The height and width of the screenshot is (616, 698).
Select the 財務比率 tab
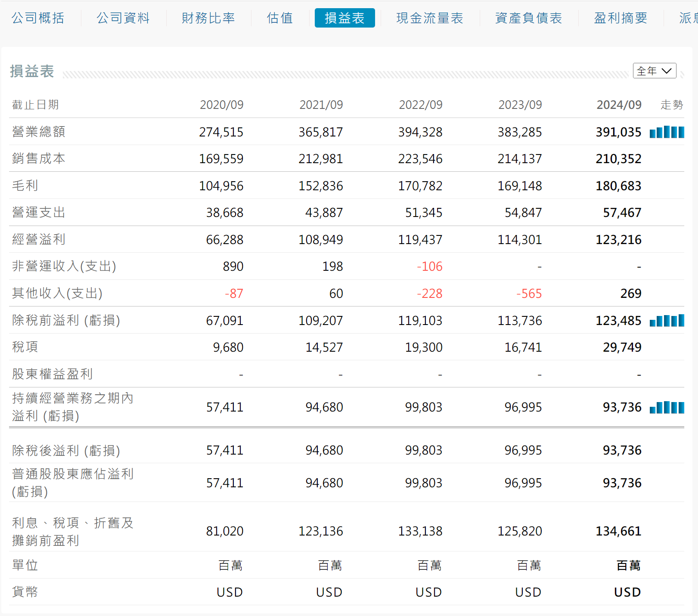208,18
